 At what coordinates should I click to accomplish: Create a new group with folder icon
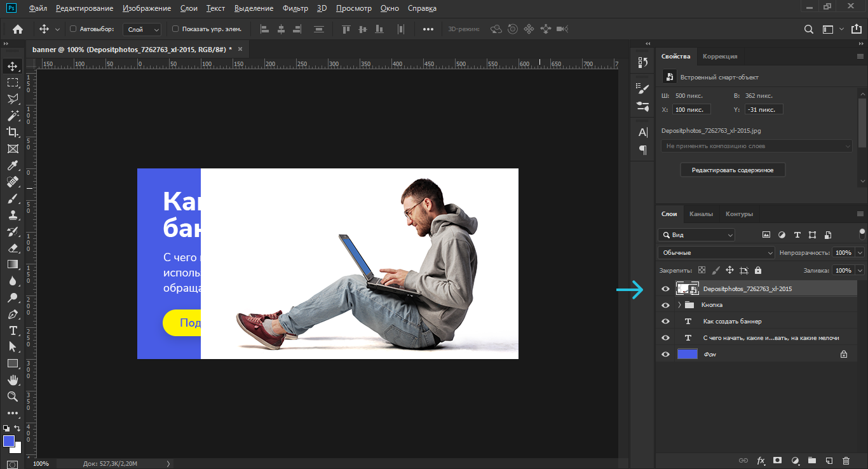pyautogui.click(x=811, y=460)
